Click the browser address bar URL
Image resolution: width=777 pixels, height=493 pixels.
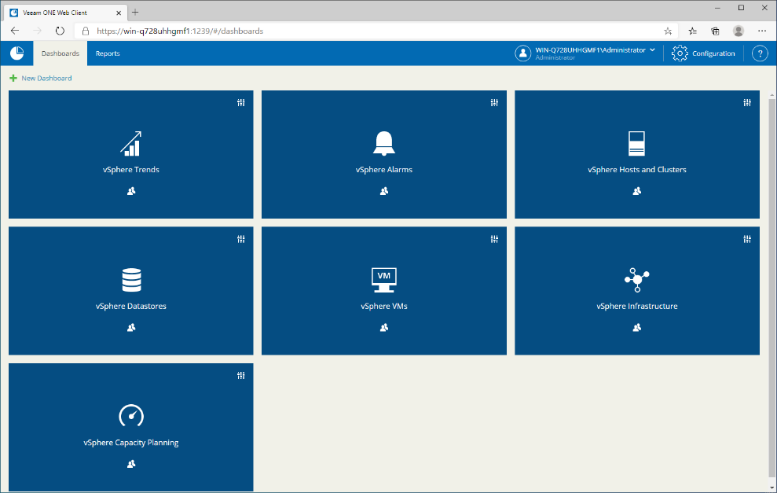180,31
